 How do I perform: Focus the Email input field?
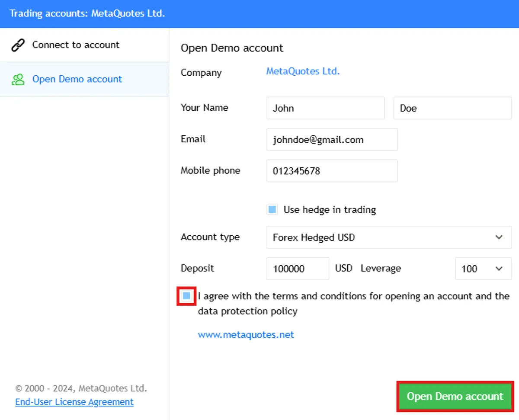[x=332, y=140]
